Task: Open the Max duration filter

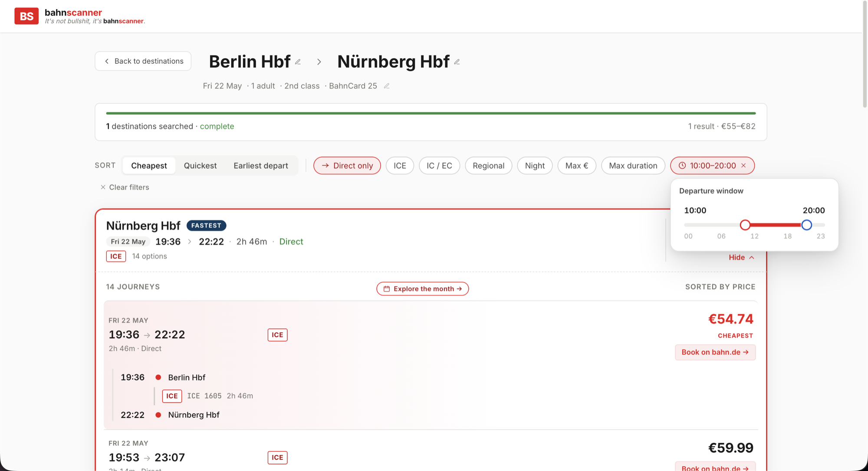Action: (633, 166)
